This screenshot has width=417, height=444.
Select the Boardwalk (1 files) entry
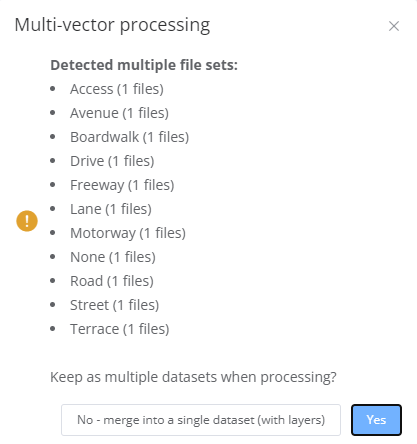coord(129,137)
